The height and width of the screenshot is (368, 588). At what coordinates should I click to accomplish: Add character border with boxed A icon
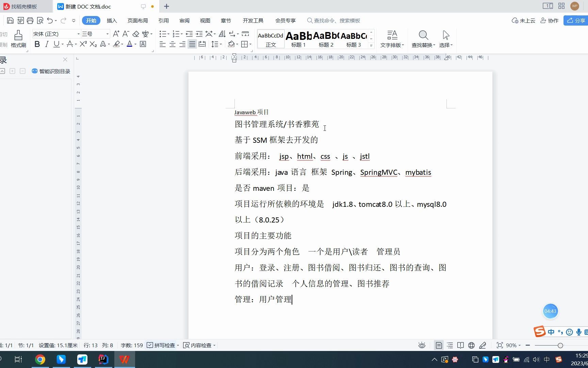click(x=143, y=44)
